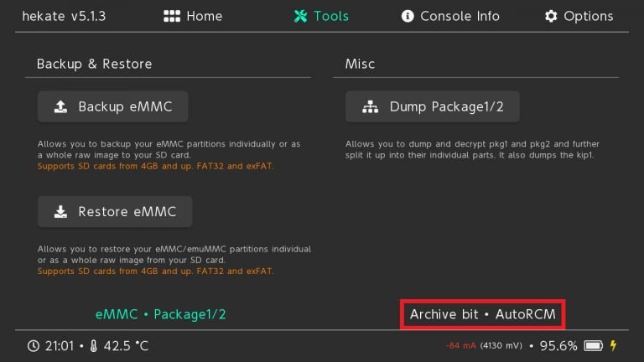Choose the Restore eMMC button
Screen dimensions: 644x362
pyautogui.click(x=115, y=212)
